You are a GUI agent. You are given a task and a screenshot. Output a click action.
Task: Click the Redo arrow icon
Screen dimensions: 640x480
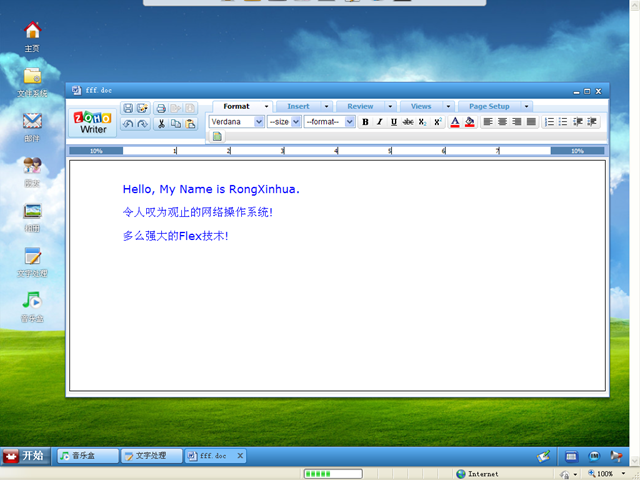tap(142, 124)
